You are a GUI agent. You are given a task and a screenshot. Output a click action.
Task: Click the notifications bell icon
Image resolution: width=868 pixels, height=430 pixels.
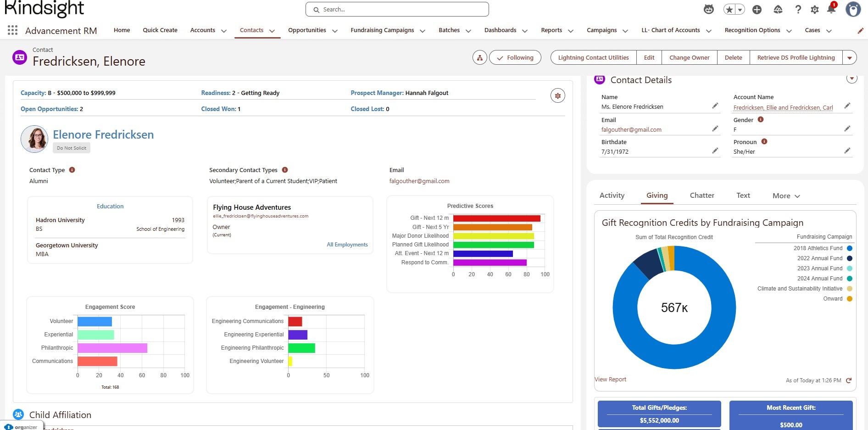pyautogui.click(x=831, y=9)
